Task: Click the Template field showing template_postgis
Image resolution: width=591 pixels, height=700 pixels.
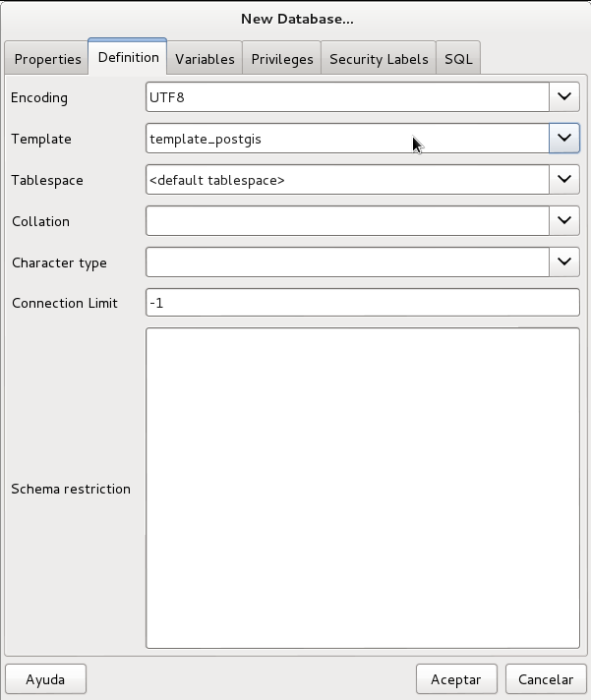Action: pyautogui.click(x=347, y=139)
